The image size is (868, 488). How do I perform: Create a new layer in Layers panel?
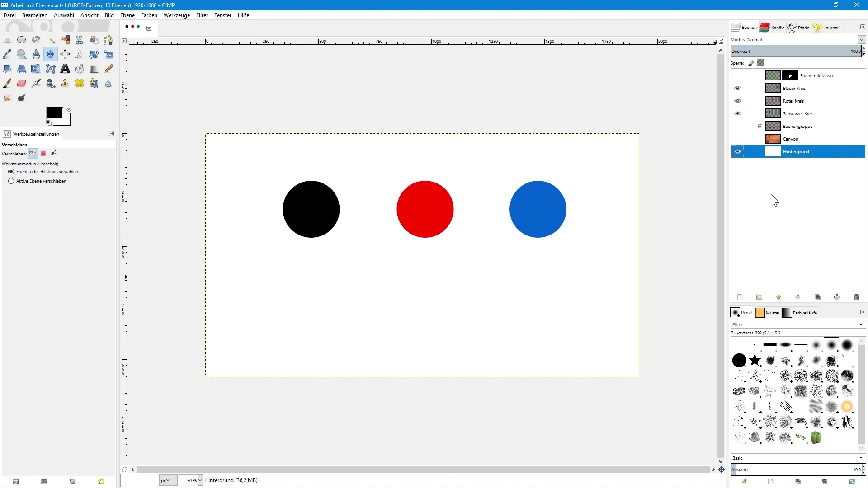pos(740,297)
